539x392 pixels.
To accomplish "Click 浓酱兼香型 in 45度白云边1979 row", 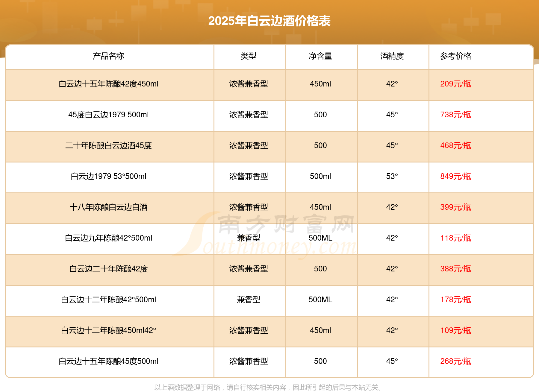I will click(x=249, y=115).
